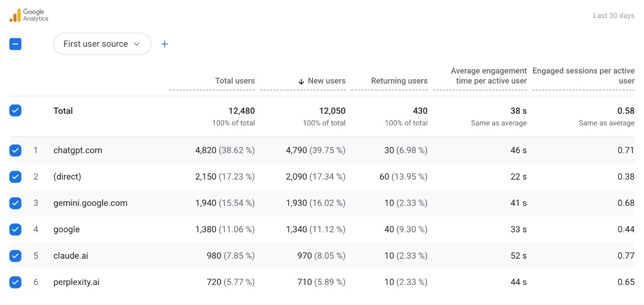Sort by Total users column header
The height and width of the screenshot is (305, 644).
pos(235,81)
